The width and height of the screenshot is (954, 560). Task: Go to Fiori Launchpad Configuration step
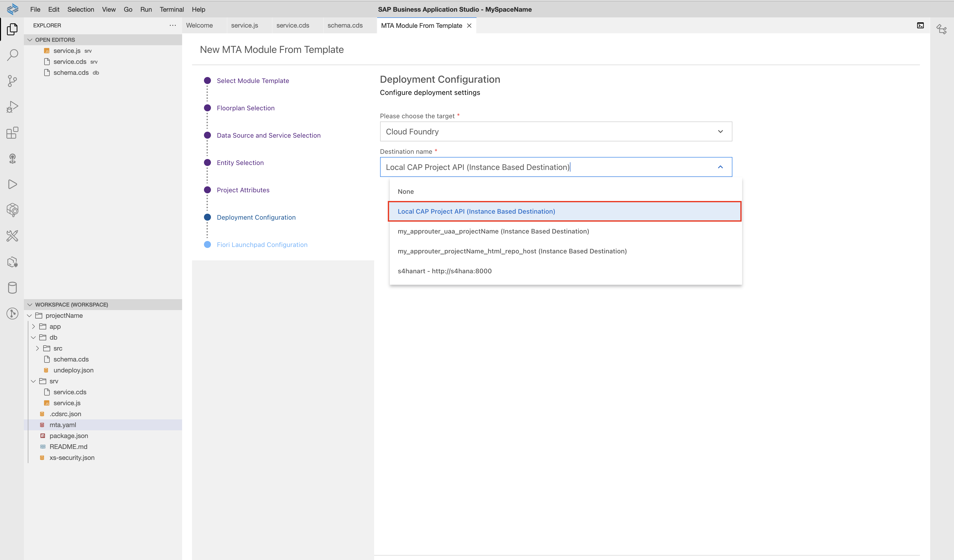(262, 245)
